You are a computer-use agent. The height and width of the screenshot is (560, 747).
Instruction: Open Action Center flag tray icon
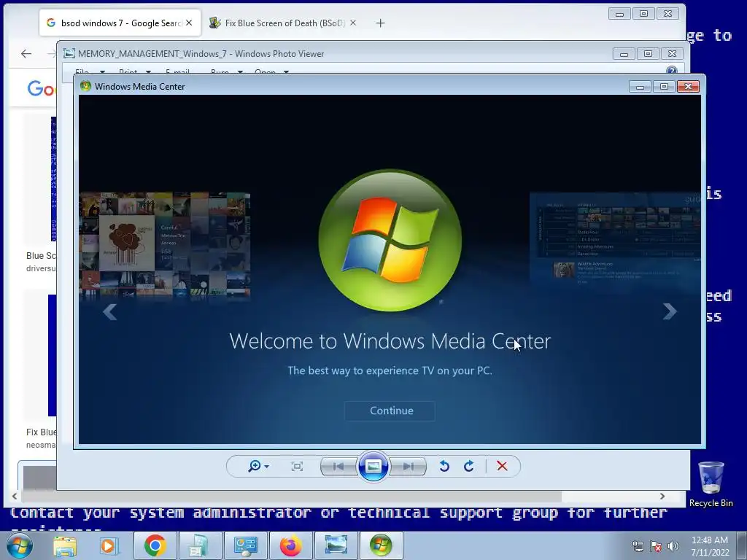click(x=656, y=546)
